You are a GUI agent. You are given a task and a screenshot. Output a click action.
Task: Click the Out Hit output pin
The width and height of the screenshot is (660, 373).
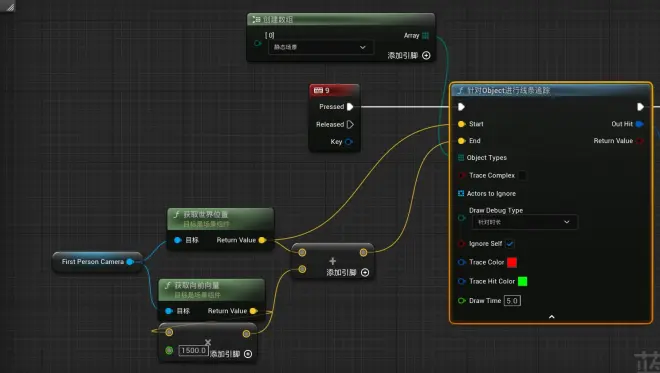639,124
